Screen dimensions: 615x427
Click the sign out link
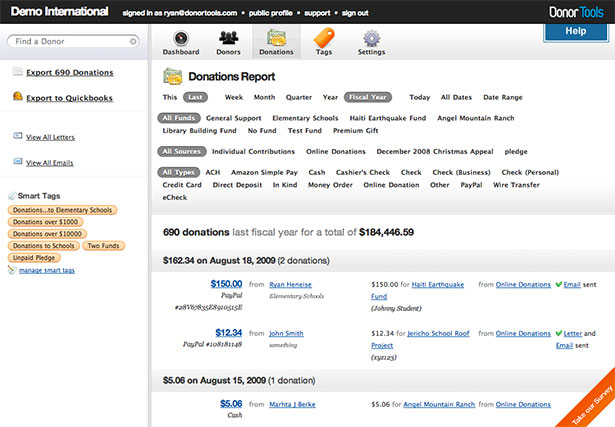point(355,13)
